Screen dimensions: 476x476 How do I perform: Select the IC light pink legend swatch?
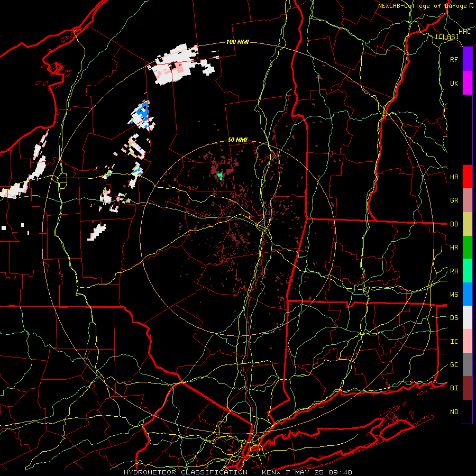coord(467,341)
